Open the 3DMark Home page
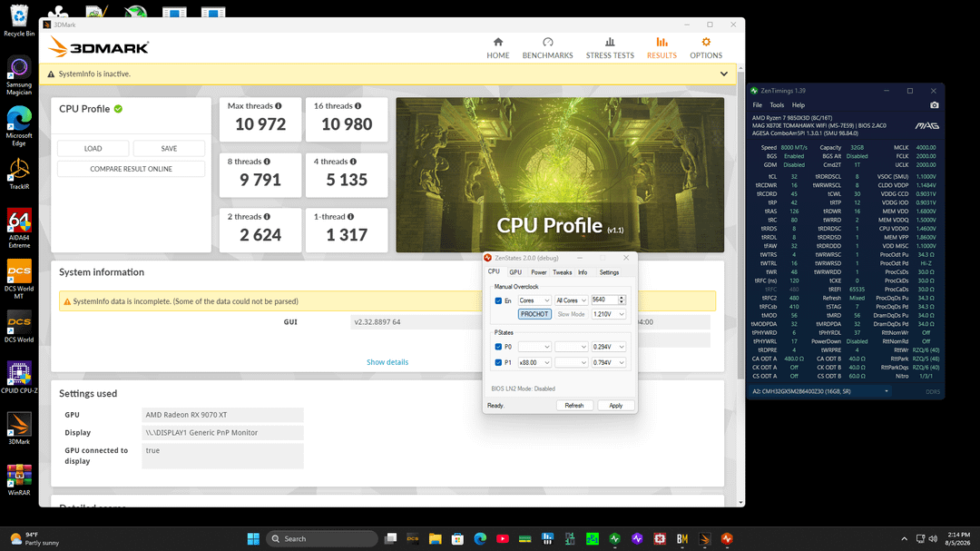This screenshot has width=980, height=551. pyautogui.click(x=497, y=48)
